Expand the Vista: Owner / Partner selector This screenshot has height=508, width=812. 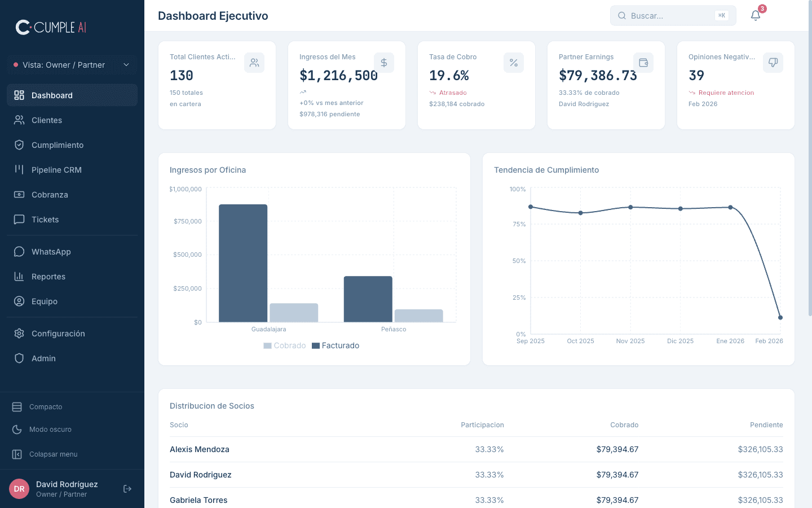coord(72,65)
